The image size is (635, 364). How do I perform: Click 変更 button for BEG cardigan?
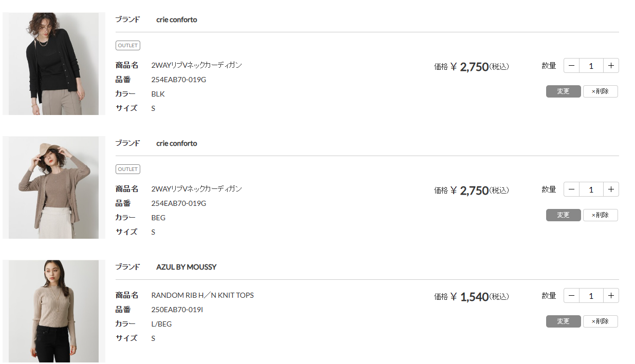(563, 215)
